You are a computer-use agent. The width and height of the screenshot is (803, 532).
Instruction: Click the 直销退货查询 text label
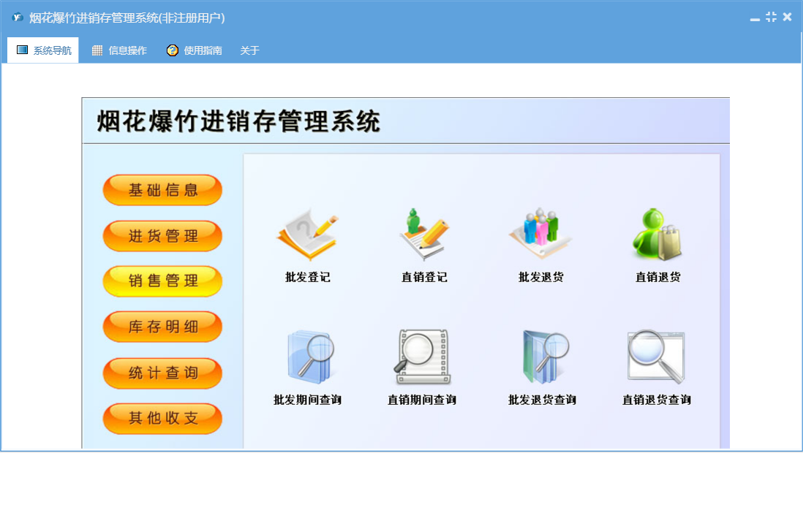click(657, 400)
